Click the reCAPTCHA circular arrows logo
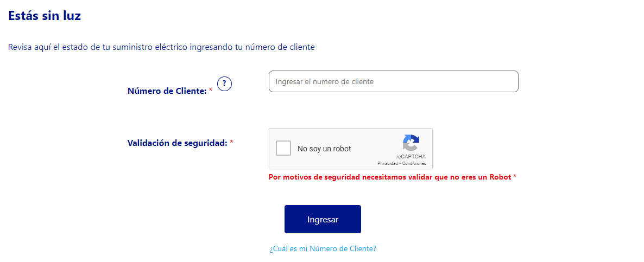This screenshot has height=262, width=644. tap(411, 143)
